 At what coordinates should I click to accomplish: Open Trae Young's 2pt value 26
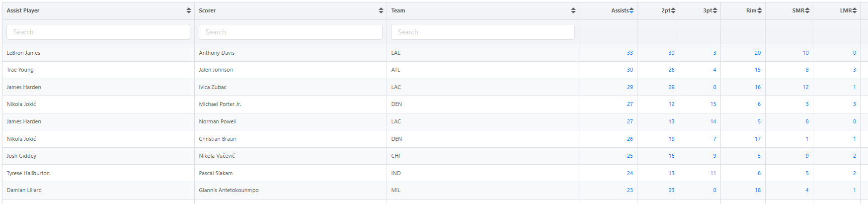671,70
